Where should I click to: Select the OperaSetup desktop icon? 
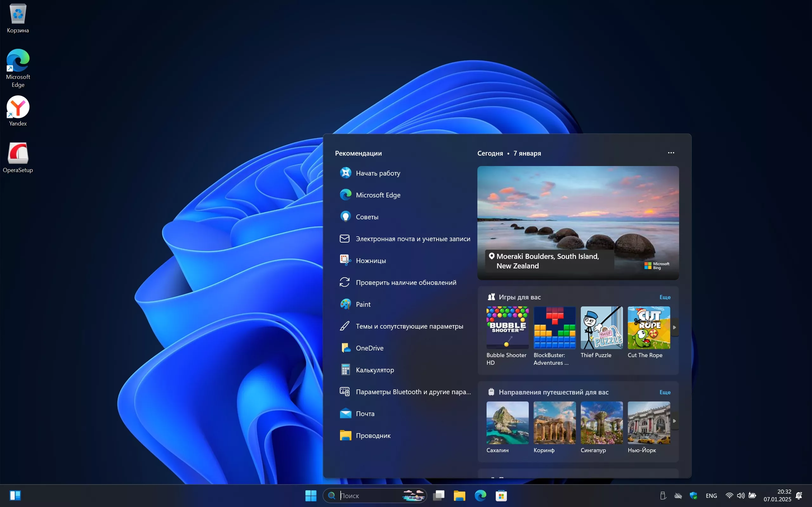click(x=18, y=154)
